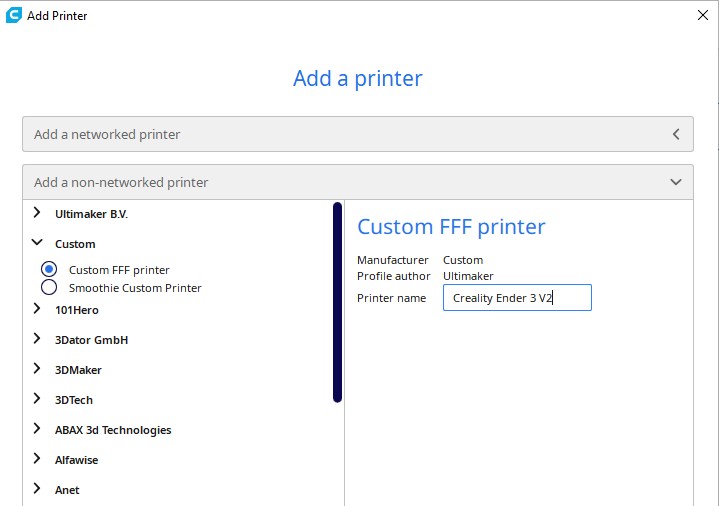Image resolution: width=719 pixels, height=506 pixels.
Task: Click the Profile author Ultimaker value
Action: click(468, 276)
